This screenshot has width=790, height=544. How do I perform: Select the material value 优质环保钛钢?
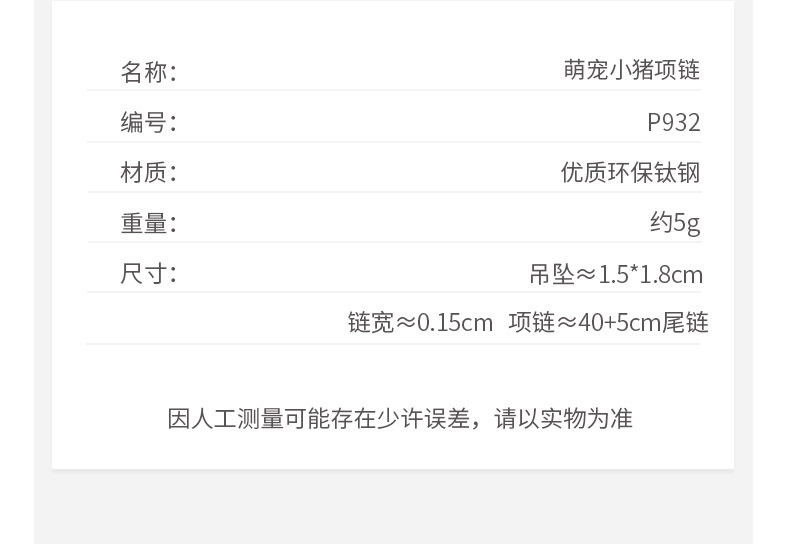coord(630,172)
